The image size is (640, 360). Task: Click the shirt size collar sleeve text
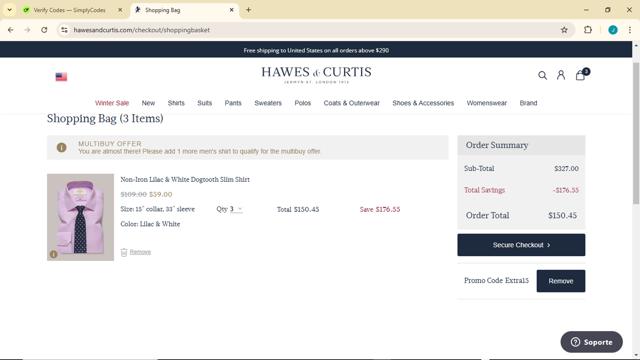coord(158,209)
